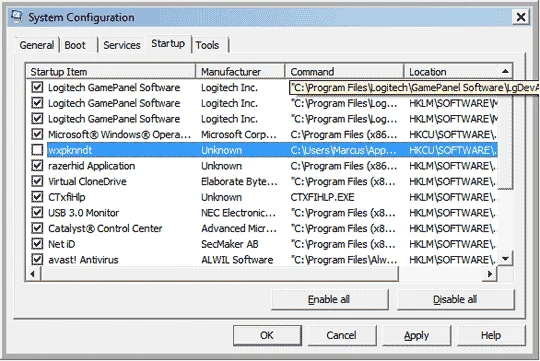540x361 pixels.
Task: Click the vertical scrollbar up arrow
Action: coord(505,71)
